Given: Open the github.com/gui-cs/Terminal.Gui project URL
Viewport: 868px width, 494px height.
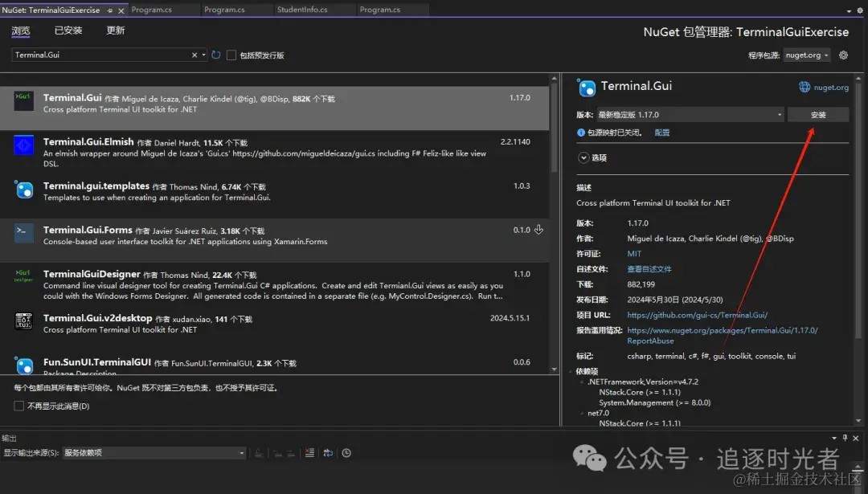Looking at the screenshot, I should (x=697, y=316).
